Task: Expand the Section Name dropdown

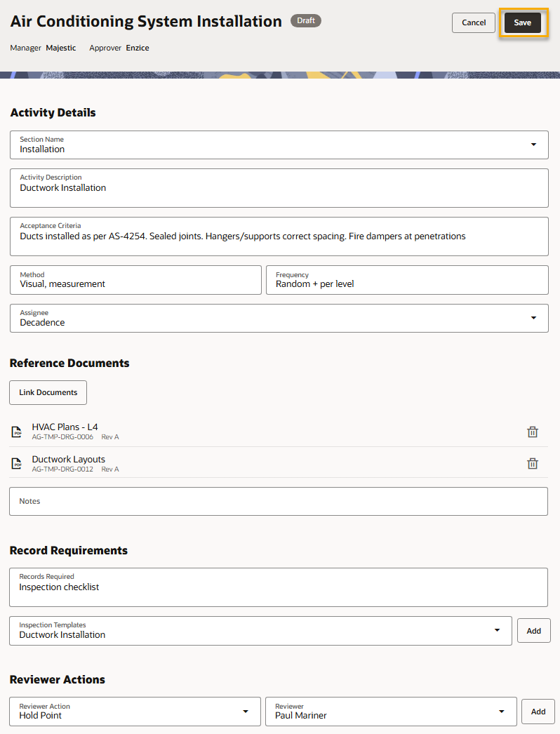Action: tap(533, 145)
